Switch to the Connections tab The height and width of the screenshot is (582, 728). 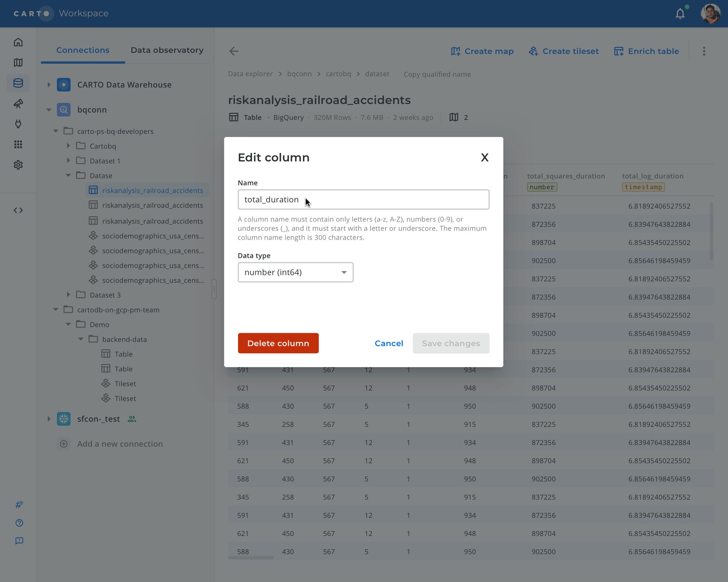(x=83, y=50)
